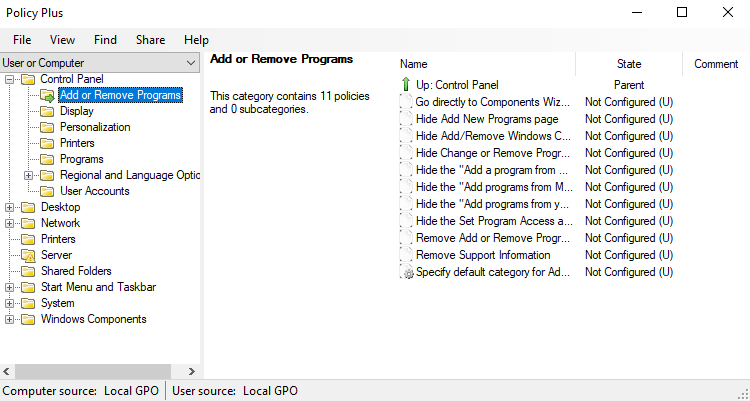Click the Shared Folders folder icon
The image size is (750, 401).
point(28,271)
